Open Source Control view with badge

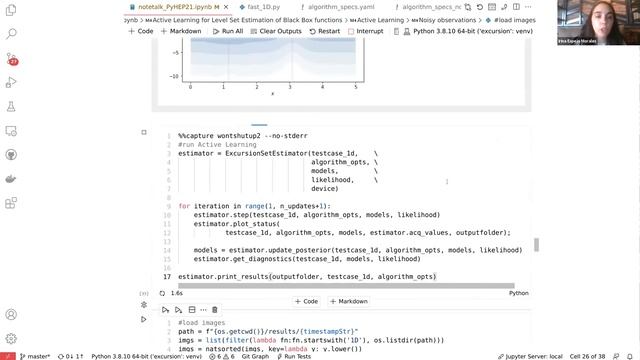(x=11, y=59)
